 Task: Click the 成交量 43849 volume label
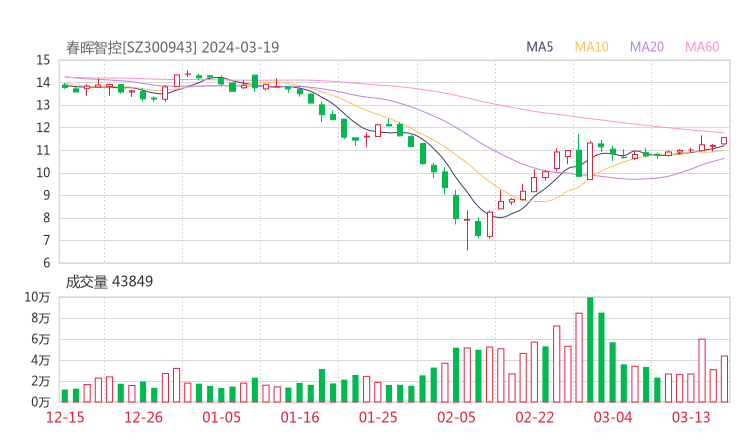[x=109, y=282]
